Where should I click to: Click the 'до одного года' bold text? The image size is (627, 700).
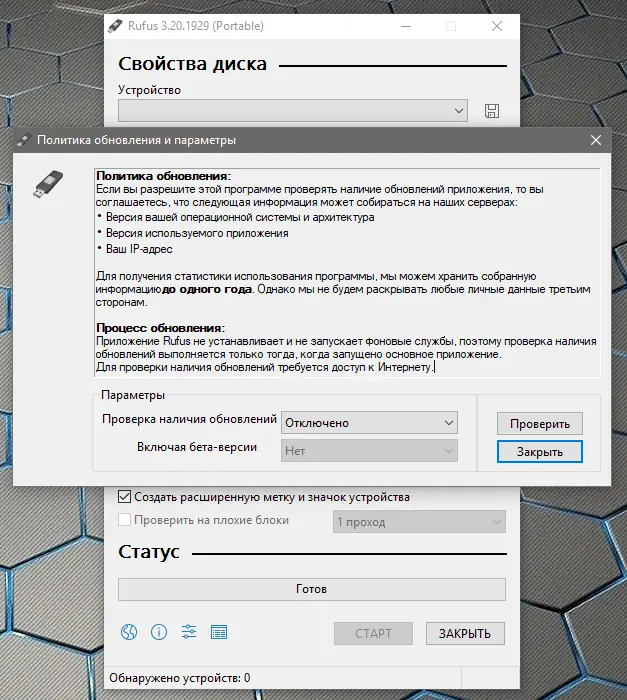pyautogui.click(x=206, y=289)
